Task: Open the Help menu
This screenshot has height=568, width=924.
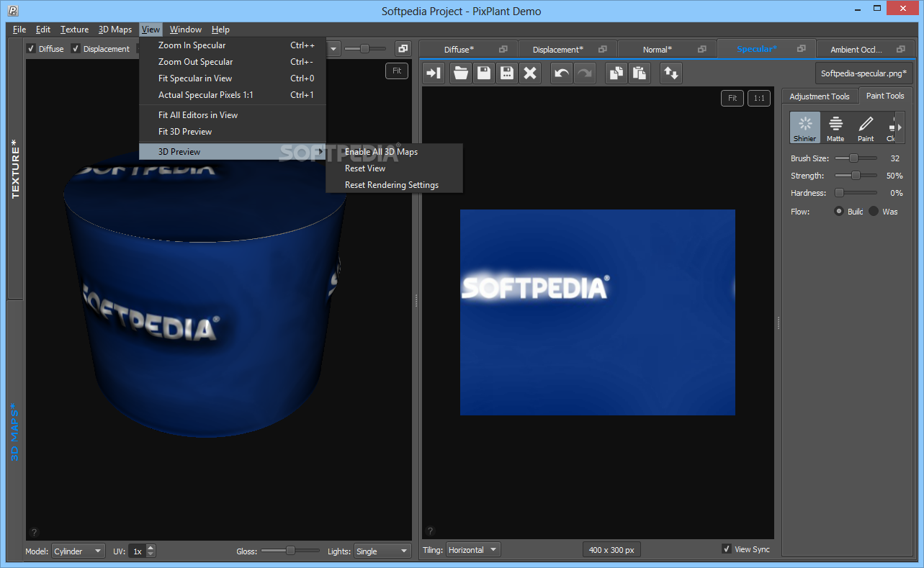Action: tap(221, 30)
